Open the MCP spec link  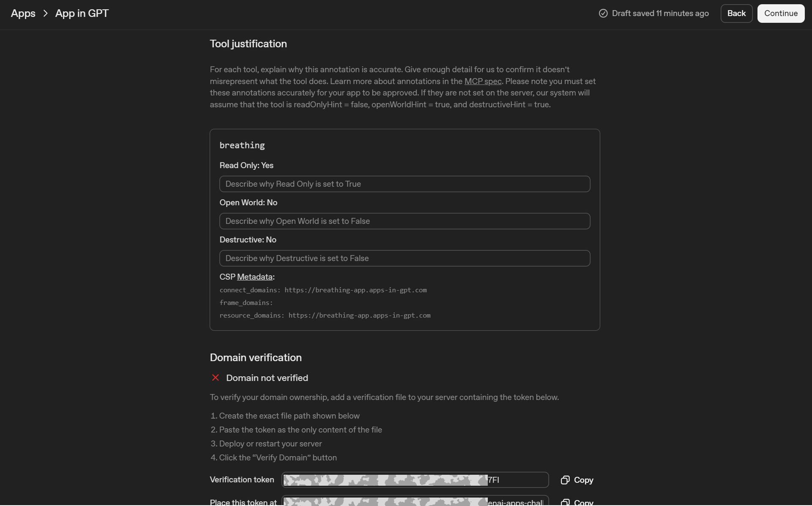[483, 81]
